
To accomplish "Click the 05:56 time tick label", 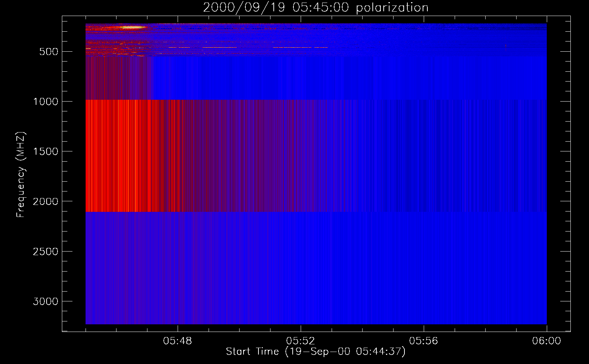I will coord(423,341).
